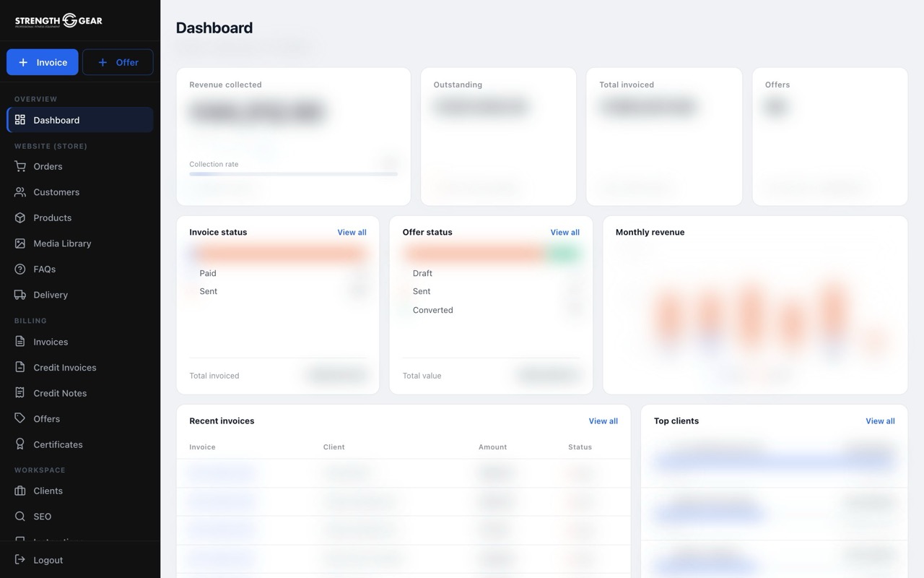Screen dimensions: 924x578
Task: Click the Invoice status color bar
Action: coord(278,254)
